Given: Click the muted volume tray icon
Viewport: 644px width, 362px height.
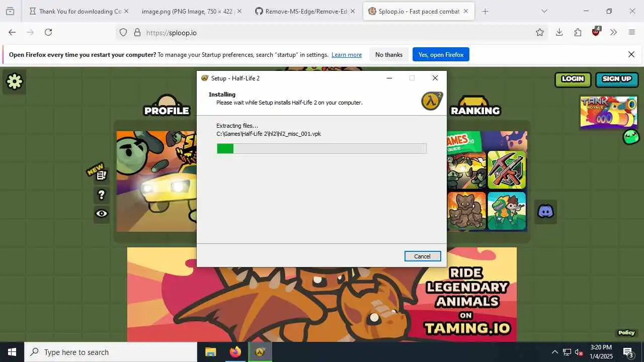Looking at the screenshot, I should (x=579, y=352).
